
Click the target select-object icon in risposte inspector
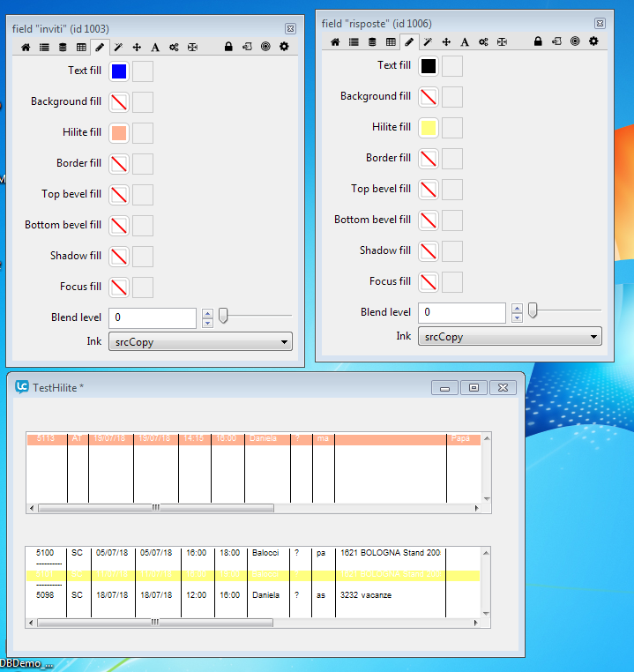point(575,41)
